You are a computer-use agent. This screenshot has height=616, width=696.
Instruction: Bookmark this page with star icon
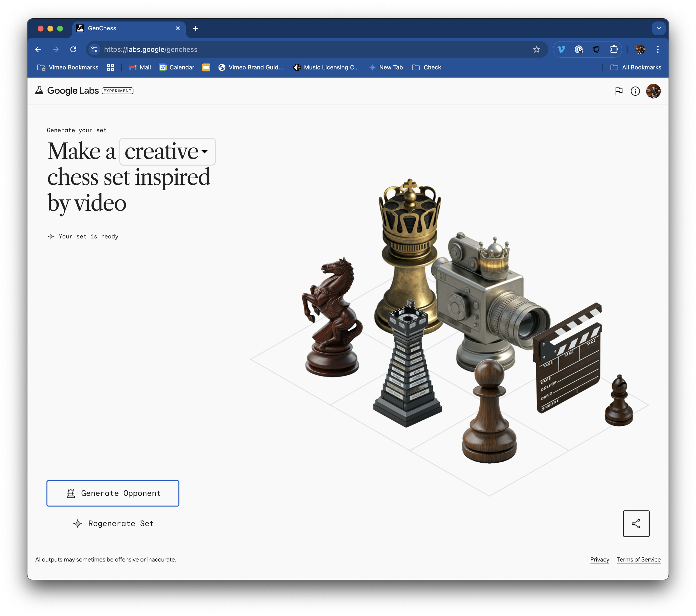[537, 49]
